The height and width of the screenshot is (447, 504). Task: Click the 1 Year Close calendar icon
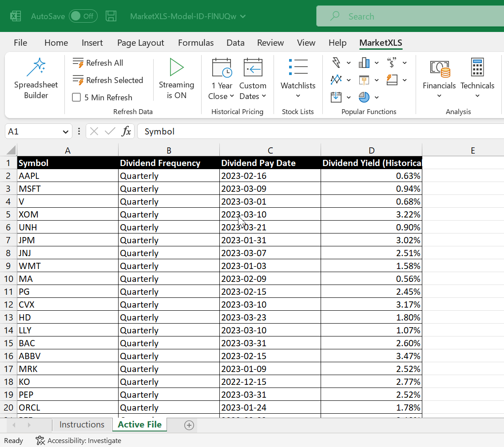pos(222,67)
